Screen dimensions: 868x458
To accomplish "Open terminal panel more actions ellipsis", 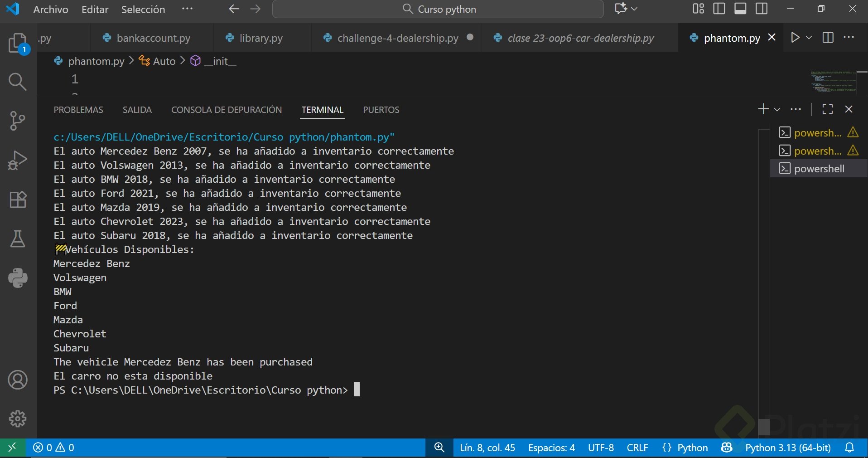I will point(796,109).
